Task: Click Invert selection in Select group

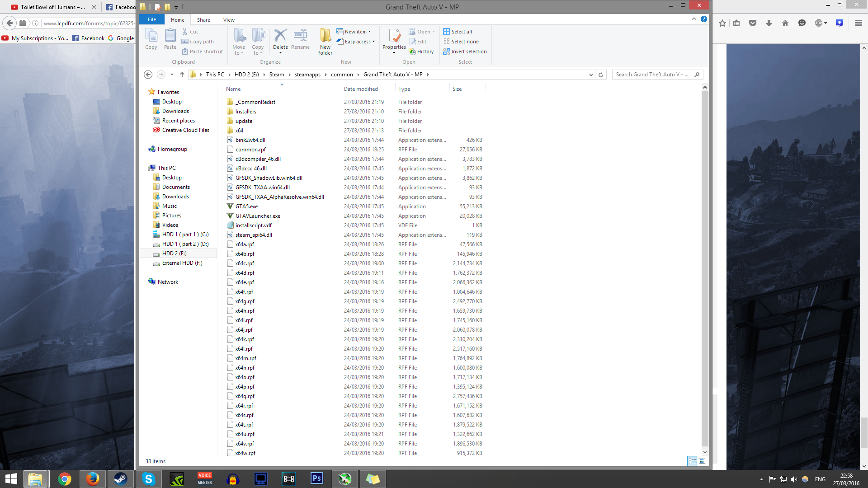Action: 465,52
